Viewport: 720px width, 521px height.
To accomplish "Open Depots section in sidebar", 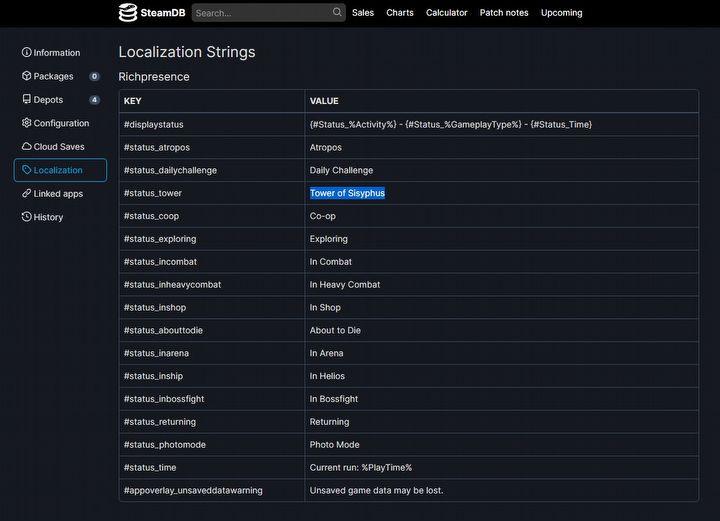I will [48, 100].
